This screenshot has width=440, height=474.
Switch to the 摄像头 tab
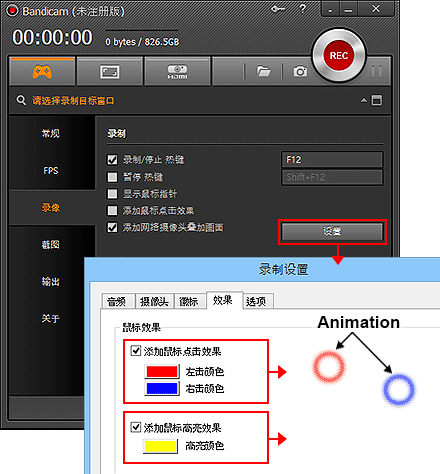pos(154,302)
